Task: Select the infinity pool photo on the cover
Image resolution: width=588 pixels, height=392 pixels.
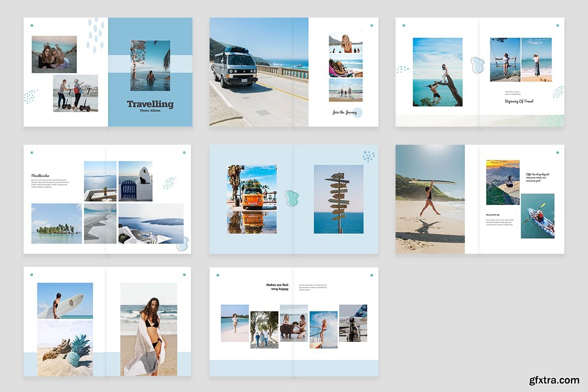Action: click(150, 66)
